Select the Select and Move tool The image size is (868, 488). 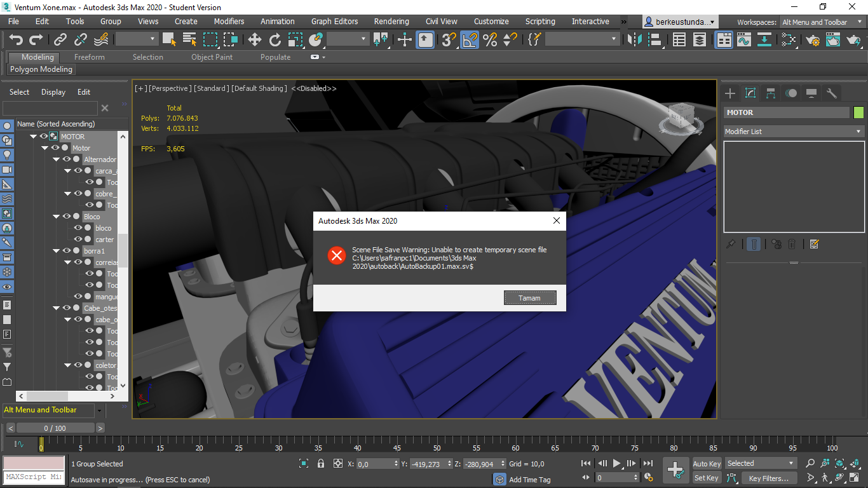pyautogui.click(x=254, y=39)
